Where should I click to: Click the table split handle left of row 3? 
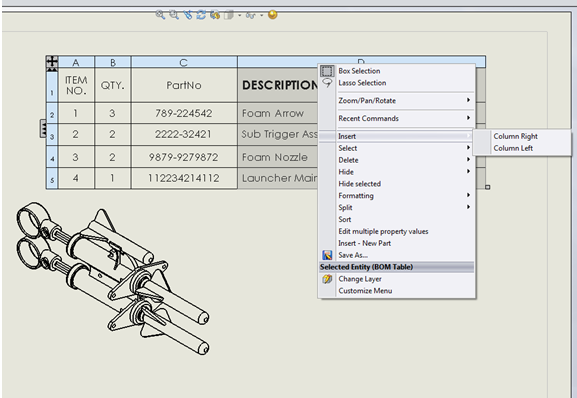pyautogui.click(x=43, y=128)
